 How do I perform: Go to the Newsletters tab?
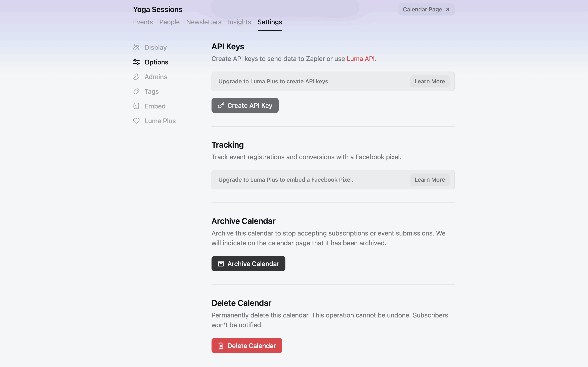204,22
